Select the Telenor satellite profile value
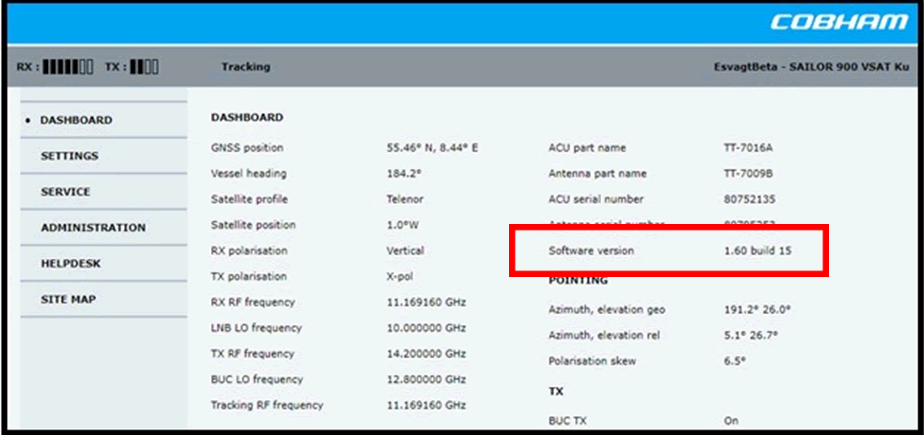The image size is (924, 435). (x=405, y=199)
